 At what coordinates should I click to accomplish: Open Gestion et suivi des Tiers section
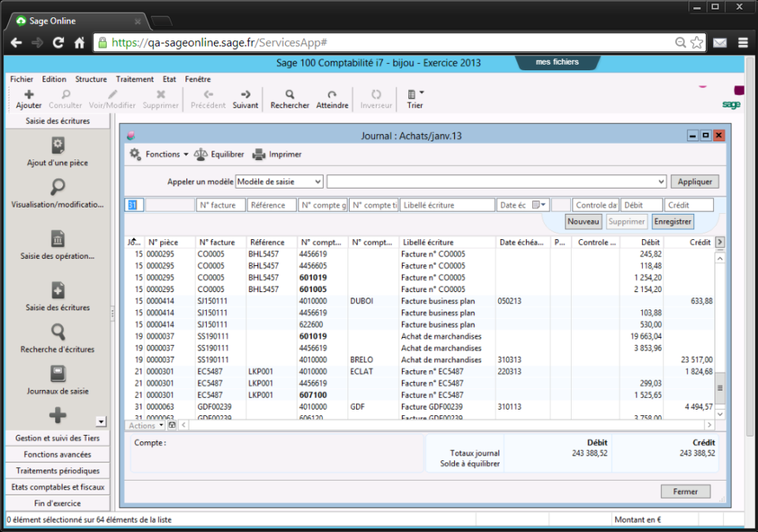(58, 438)
